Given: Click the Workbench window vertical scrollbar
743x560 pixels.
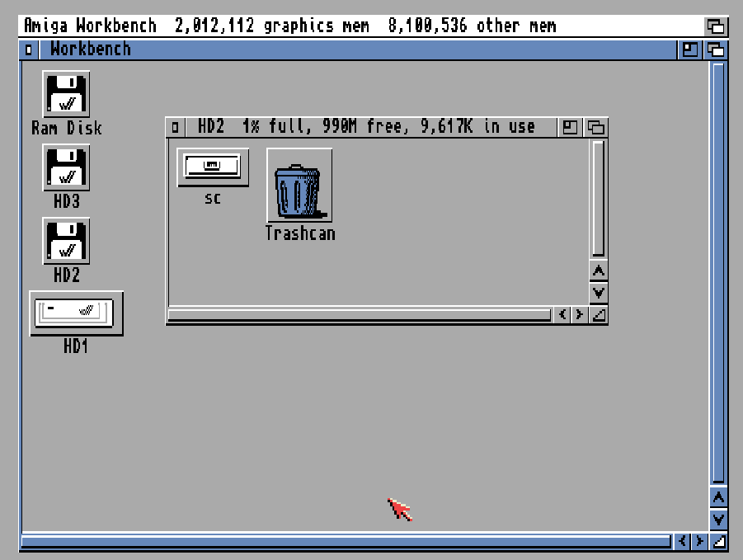Looking at the screenshot, I should (718, 273).
